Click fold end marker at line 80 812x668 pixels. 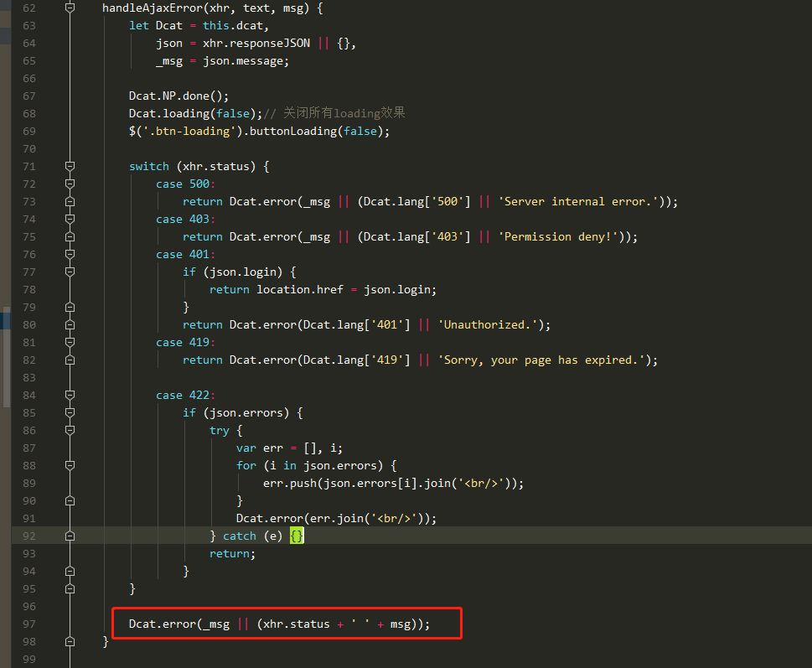tap(70, 324)
